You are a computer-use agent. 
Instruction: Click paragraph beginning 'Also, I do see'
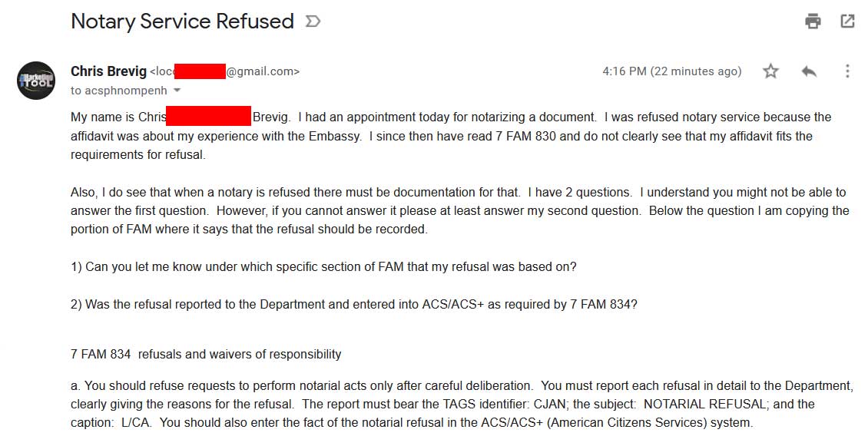point(459,211)
